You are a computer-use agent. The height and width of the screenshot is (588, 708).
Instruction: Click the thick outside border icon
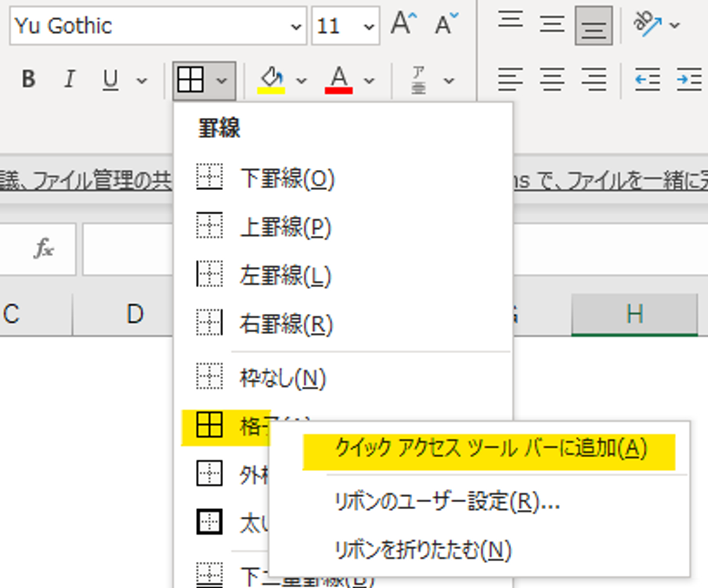(x=209, y=522)
